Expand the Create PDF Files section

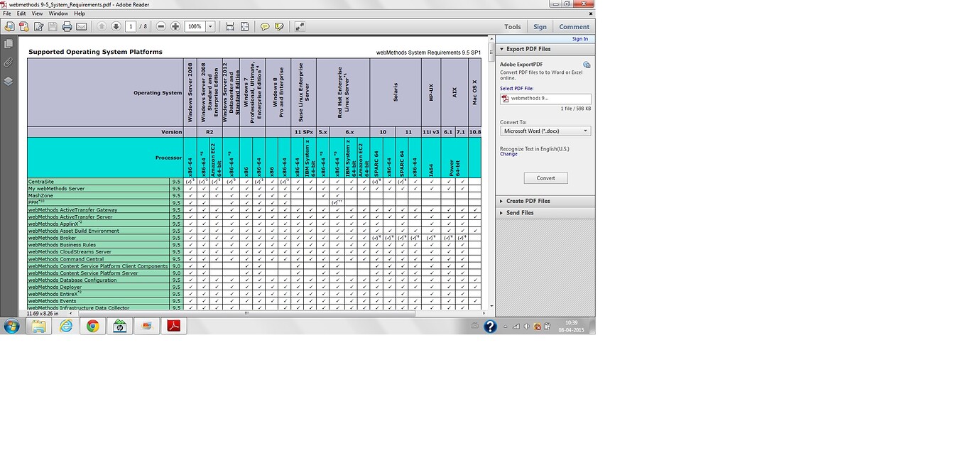[x=545, y=201]
